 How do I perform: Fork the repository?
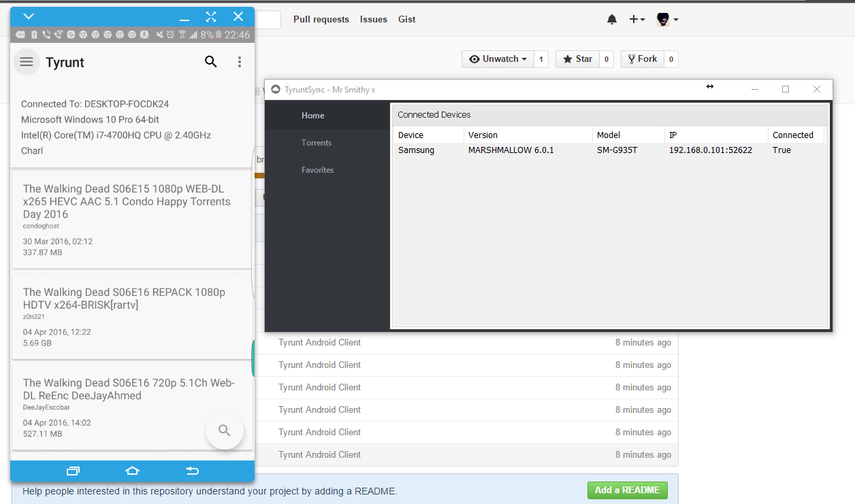pyautogui.click(x=642, y=59)
